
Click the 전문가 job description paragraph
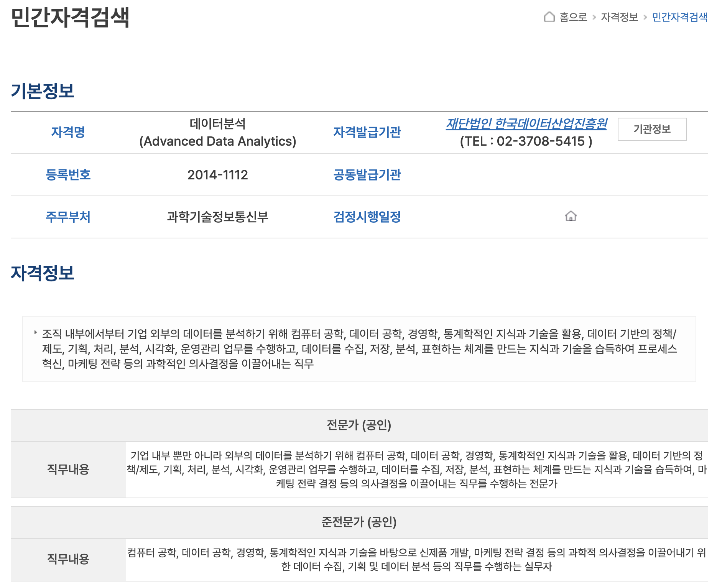tap(416, 470)
